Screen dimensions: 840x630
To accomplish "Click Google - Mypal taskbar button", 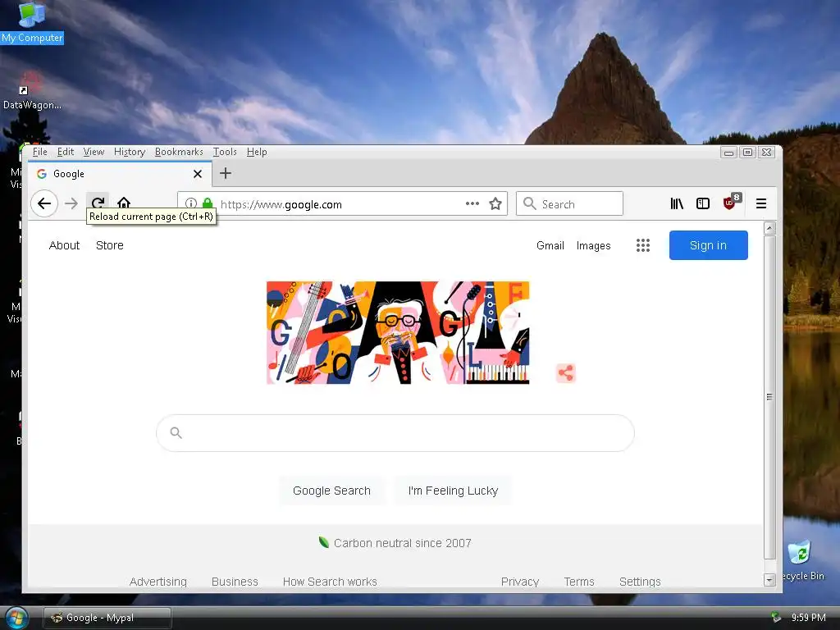I will click(x=107, y=618).
